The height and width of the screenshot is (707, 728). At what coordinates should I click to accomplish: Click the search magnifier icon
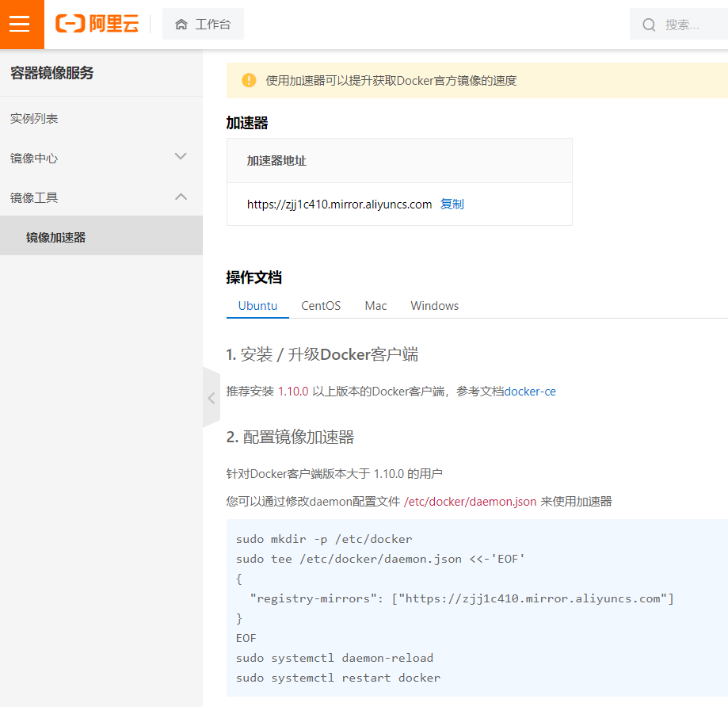(x=649, y=25)
